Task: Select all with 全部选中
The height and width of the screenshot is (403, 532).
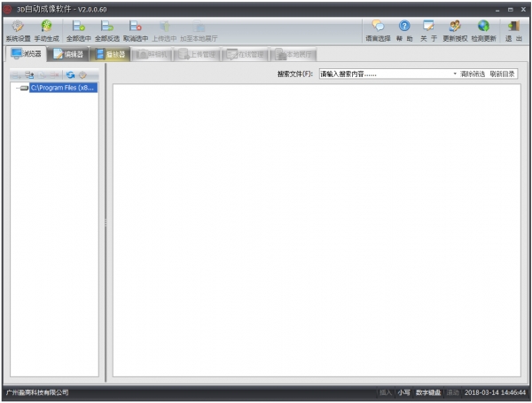Action: click(78, 31)
